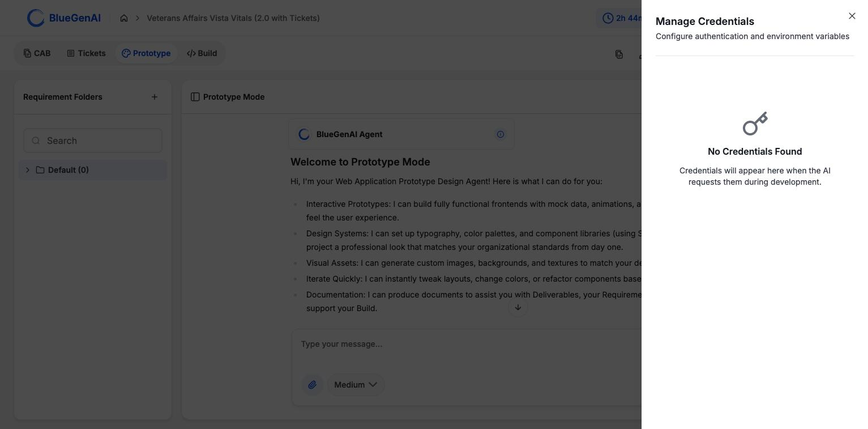Screen dimensions: 868x429
Task: Focus the requirement folders Search field
Action: coord(93,141)
